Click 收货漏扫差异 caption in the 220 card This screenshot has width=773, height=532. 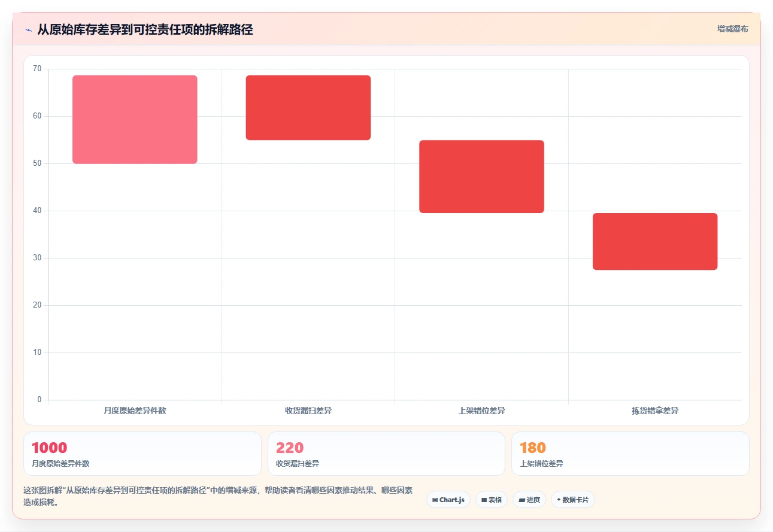[298, 463]
